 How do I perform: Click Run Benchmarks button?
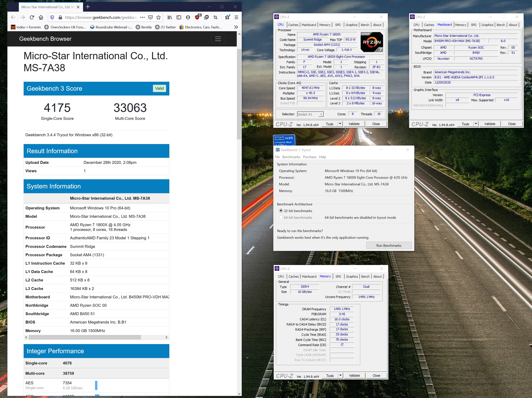point(389,245)
